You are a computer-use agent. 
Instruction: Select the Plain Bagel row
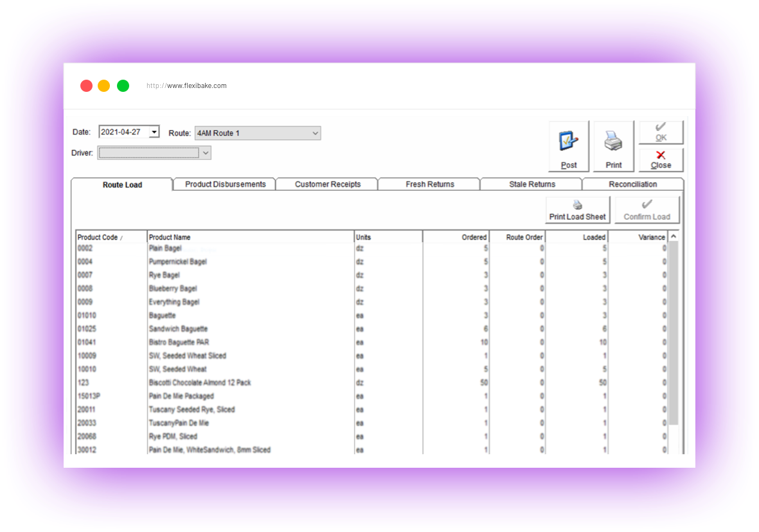point(371,249)
